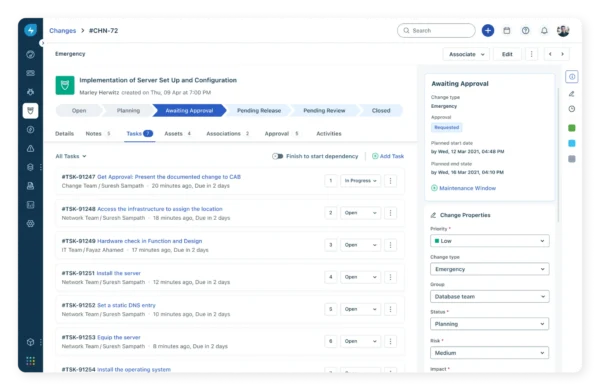600x390 pixels.
Task: Select the Pending Release stage
Action: tap(259, 111)
